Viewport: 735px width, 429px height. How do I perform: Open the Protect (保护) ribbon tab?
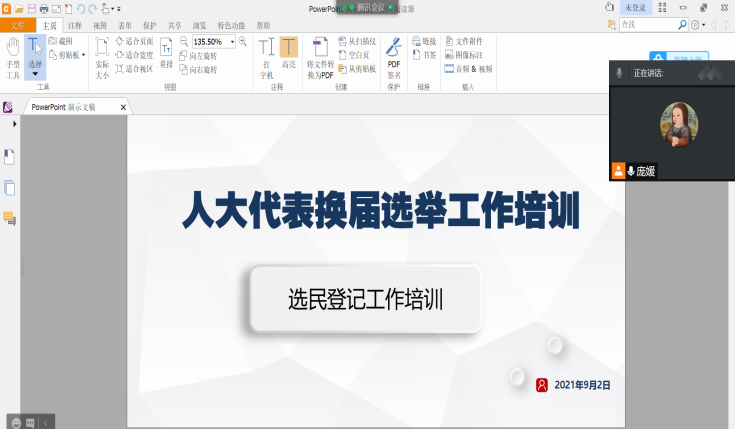click(x=150, y=25)
